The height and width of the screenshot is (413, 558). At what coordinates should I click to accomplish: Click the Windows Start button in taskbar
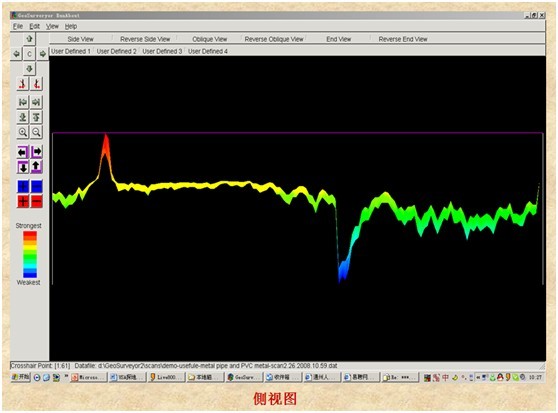21,377
